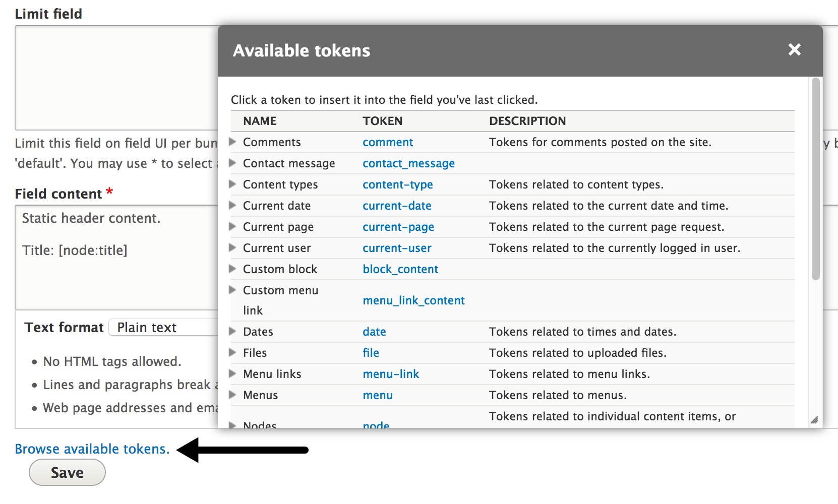
Task: Close the Available tokens dialog
Action: pyautogui.click(x=794, y=50)
